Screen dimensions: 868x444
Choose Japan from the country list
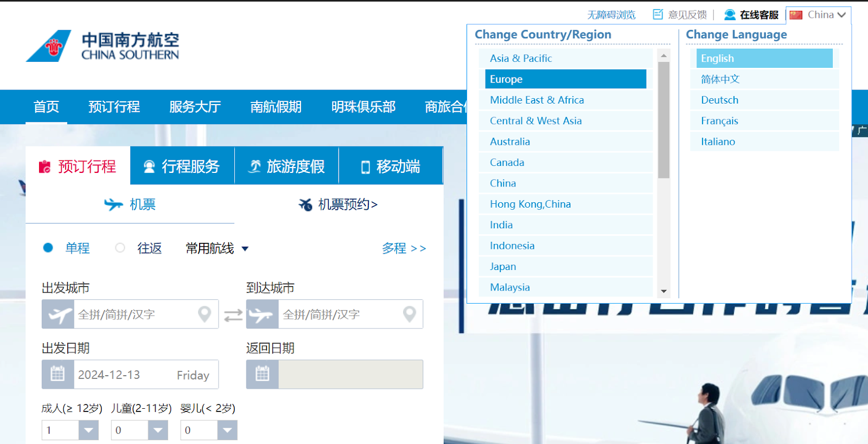pyautogui.click(x=566, y=267)
